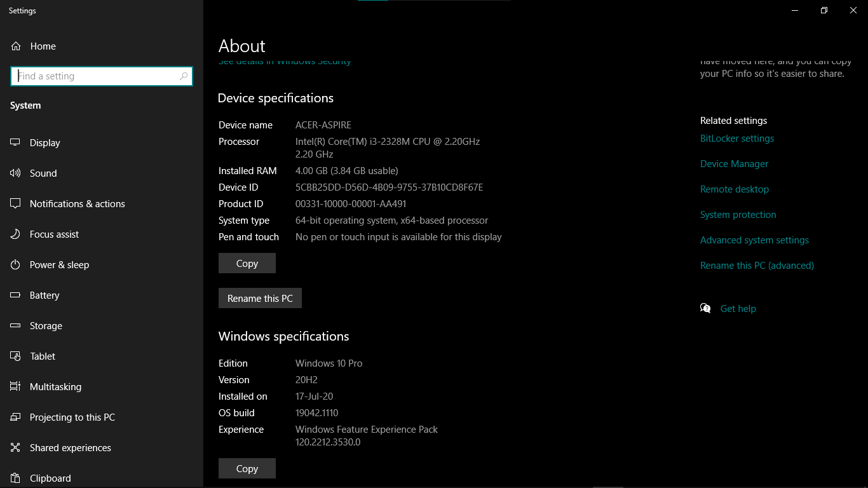Click the Multitasking icon
The width and height of the screenshot is (868, 488).
pos(16,386)
